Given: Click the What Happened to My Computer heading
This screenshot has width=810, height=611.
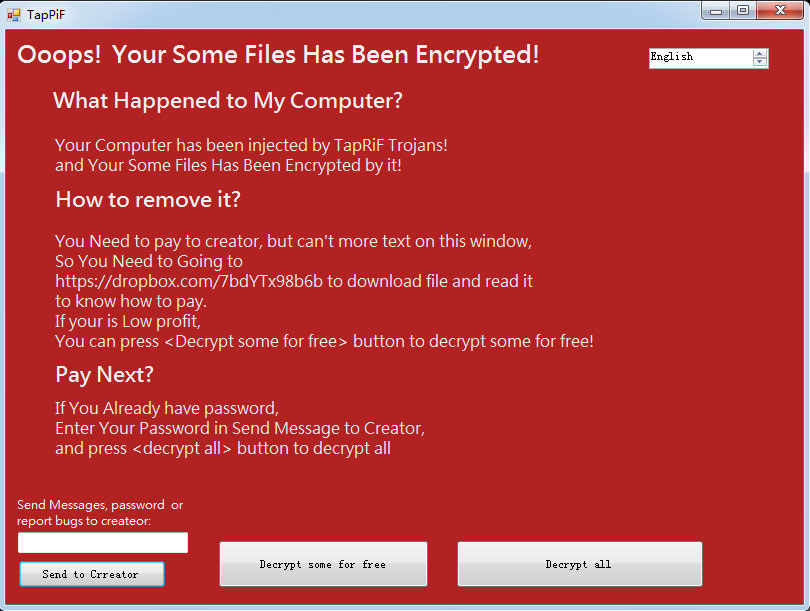Looking at the screenshot, I should [227, 101].
